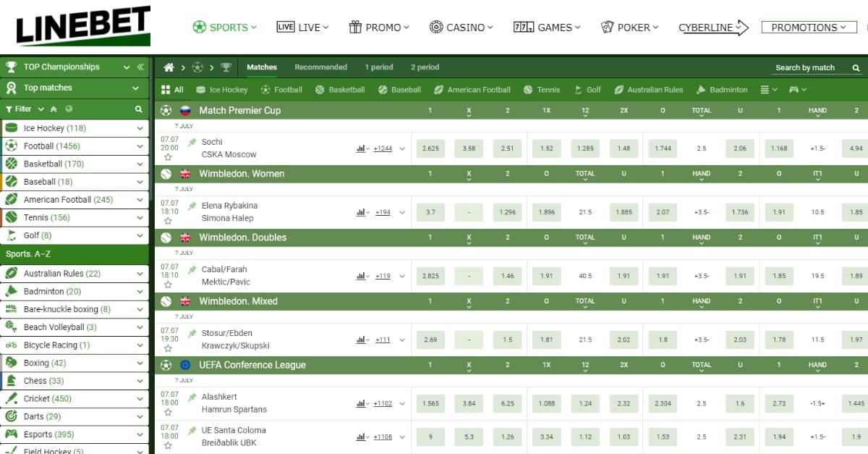Open the PROMOTIONS dropdown
The width and height of the screenshot is (868, 454).
(809, 28)
